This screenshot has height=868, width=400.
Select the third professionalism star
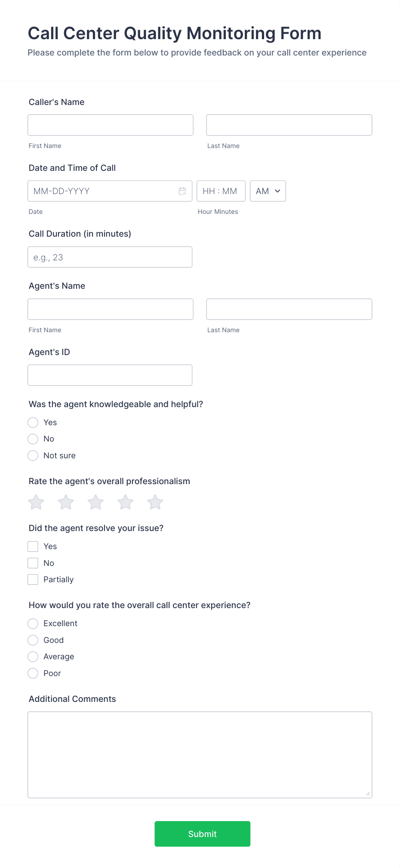click(x=95, y=502)
